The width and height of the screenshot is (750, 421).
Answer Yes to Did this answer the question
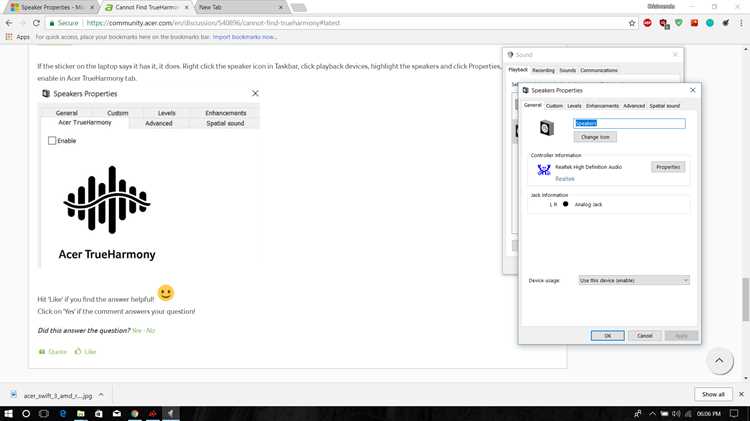[136, 331]
